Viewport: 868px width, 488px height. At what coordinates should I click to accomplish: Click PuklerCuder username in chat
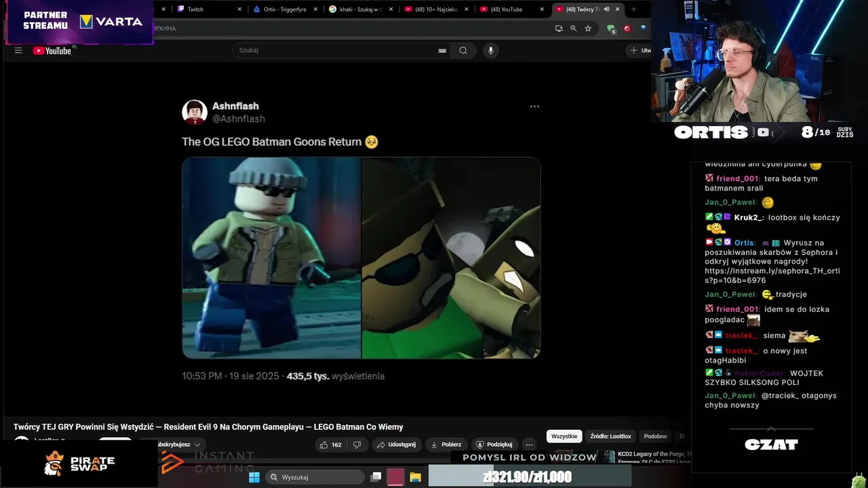coord(759,373)
